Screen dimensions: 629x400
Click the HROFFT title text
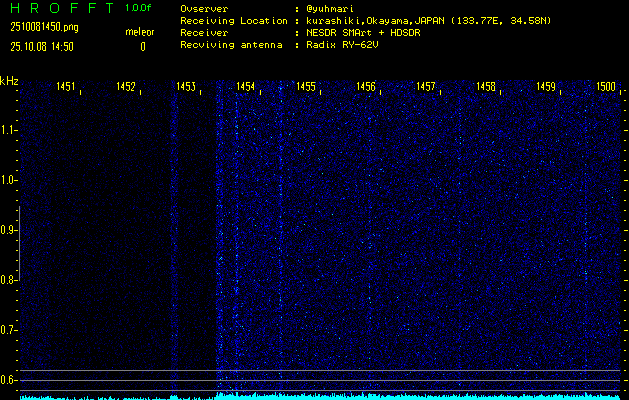click(54, 8)
